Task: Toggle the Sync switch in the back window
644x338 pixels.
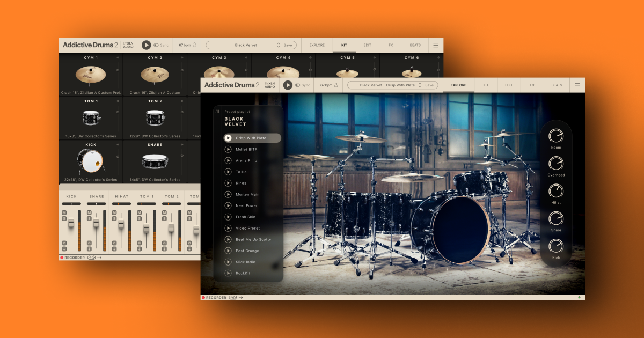Action: pyautogui.click(x=156, y=45)
